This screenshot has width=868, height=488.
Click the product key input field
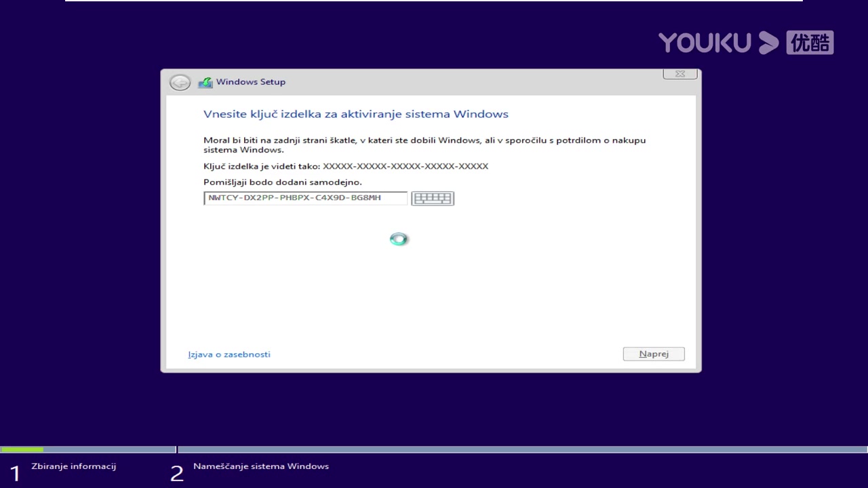click(306, 198)
